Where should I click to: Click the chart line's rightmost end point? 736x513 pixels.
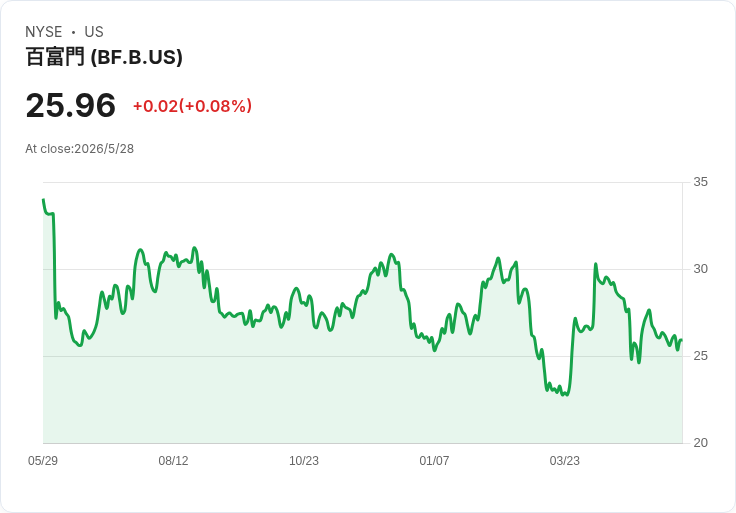[x=682, y=340]
